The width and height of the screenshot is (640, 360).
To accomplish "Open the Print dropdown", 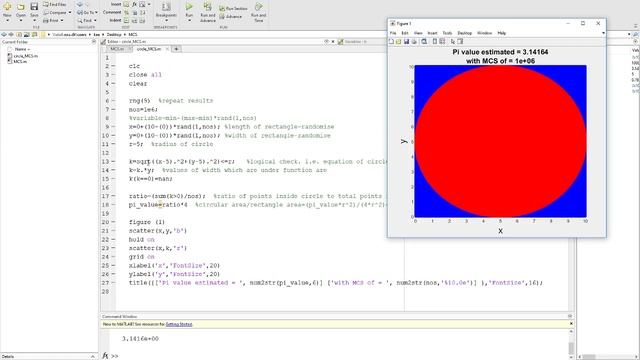I will [x=54, y=20].
